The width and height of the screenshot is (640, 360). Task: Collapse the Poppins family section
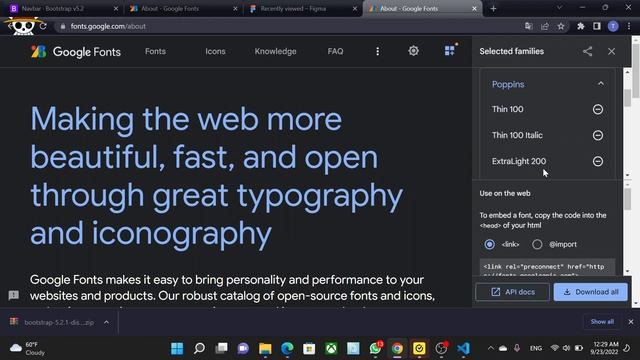[x=601, y=84]
